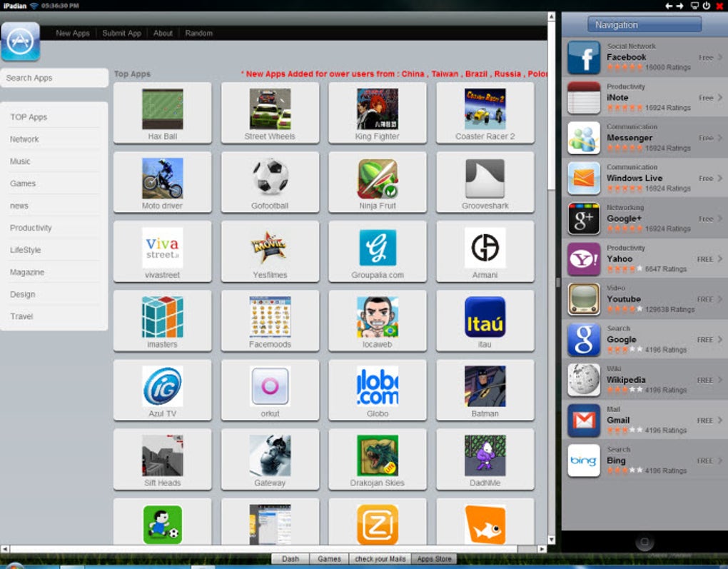The height and width of the screenshot is (569, 728).
Task: Open the Groupalia.com app
Action: (378, 251)
